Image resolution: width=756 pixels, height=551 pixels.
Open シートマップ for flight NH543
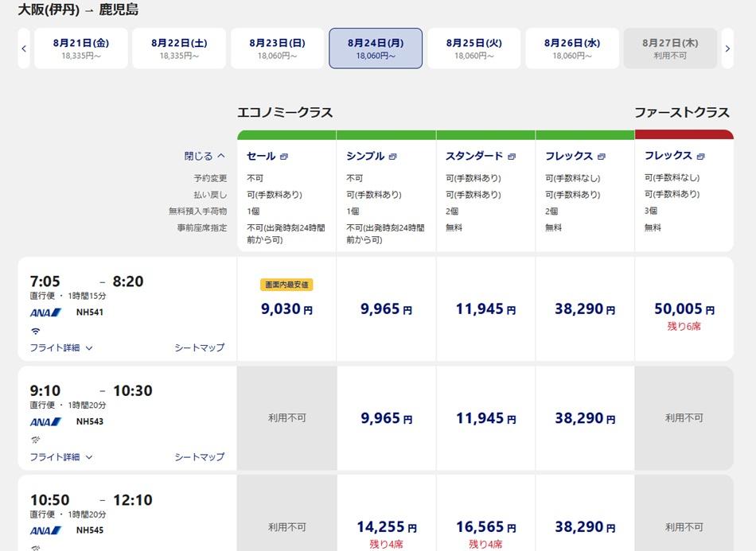tap(200, 456)
